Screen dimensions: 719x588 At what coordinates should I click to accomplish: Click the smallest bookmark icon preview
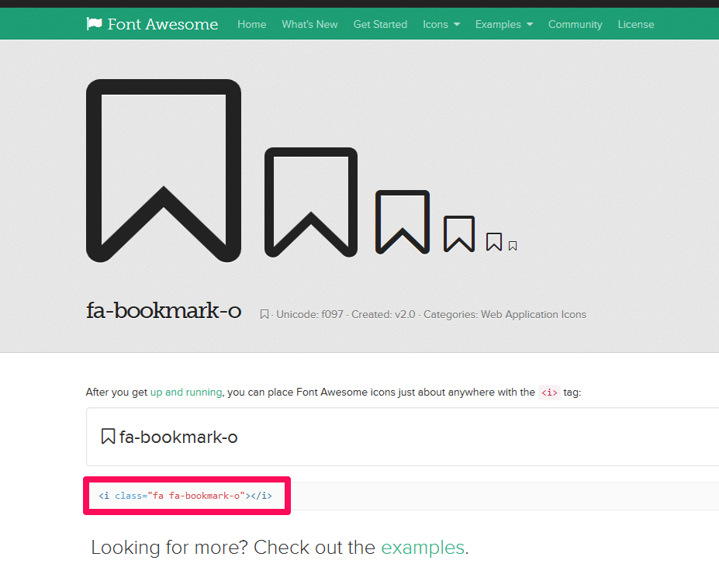point(513,247)
